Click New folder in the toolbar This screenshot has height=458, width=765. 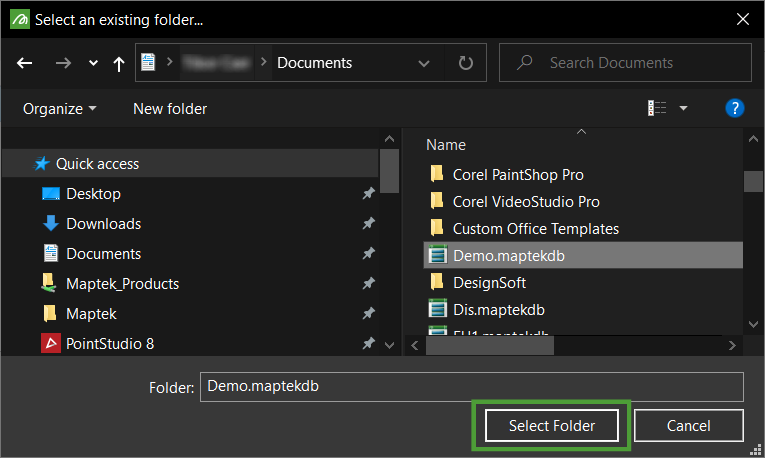click(x=170, y=108)
